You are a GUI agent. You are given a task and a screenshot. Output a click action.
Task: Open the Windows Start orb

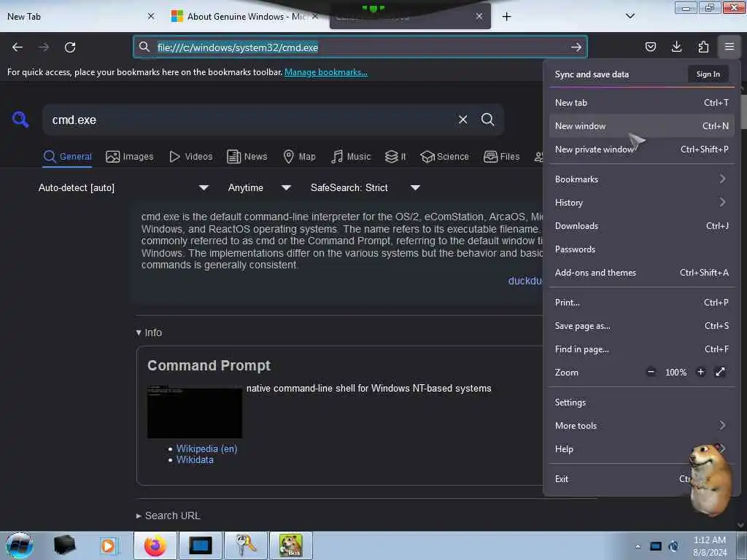pos(19,545)
